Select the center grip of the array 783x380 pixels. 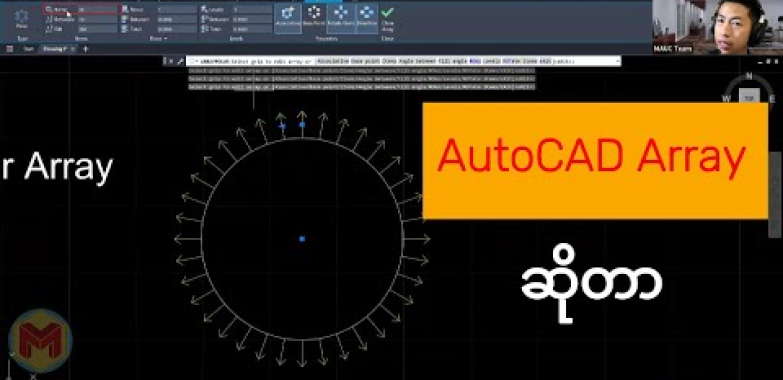point(302,239)
